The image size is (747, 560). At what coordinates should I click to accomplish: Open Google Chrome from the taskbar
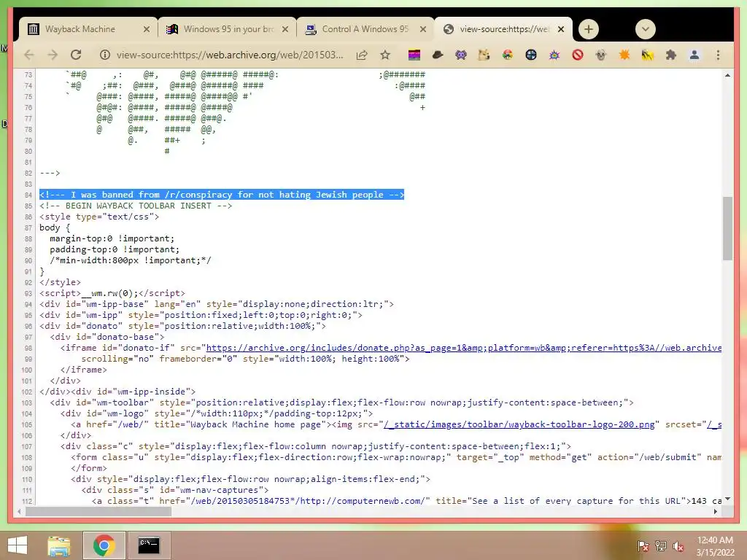[x=104, y=545]
